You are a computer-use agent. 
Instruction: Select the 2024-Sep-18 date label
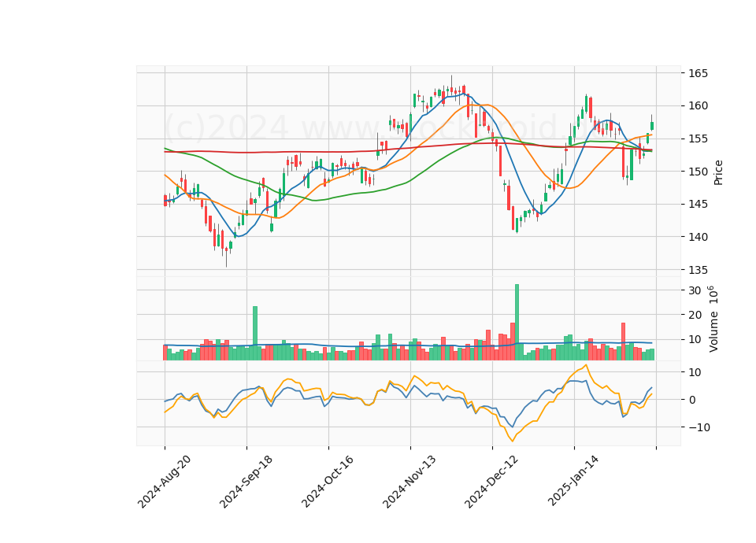(x=246, y=482)
